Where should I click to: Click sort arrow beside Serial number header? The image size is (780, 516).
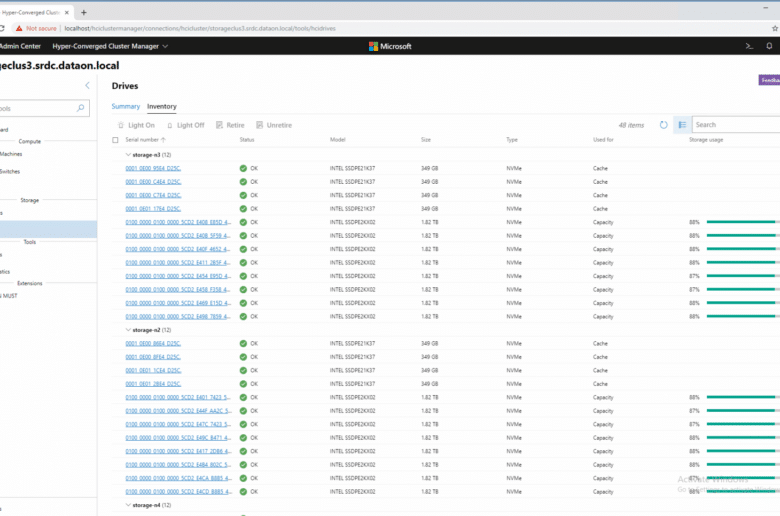(x=163, y=140)
